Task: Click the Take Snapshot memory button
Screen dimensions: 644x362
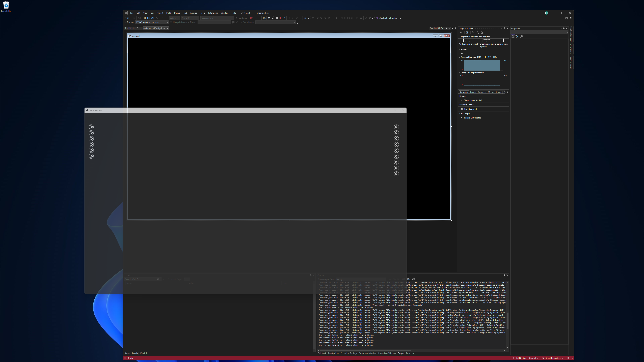Action: point(470,109)
